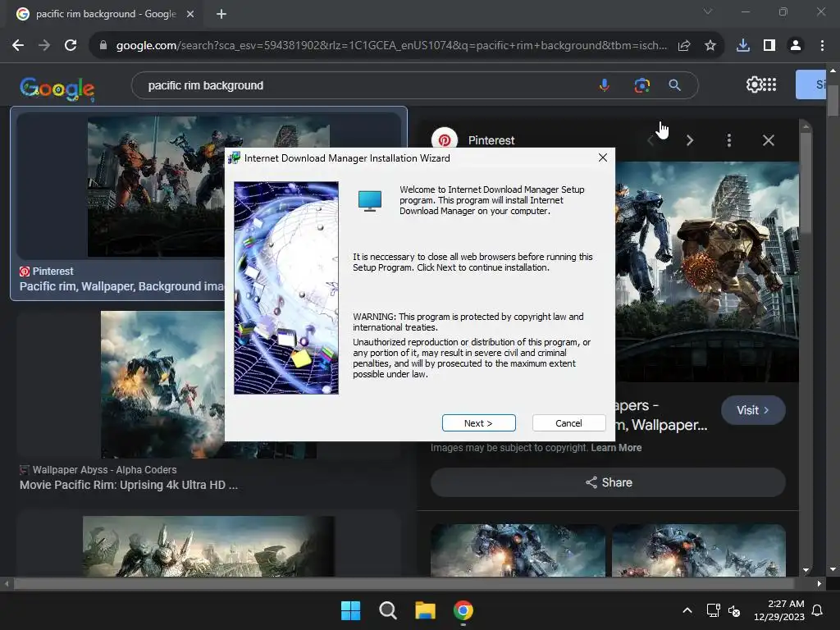The height and width of the screenshot is (630, 840).
Task: Close the pacific rim background tab
Action: point(190,14)
